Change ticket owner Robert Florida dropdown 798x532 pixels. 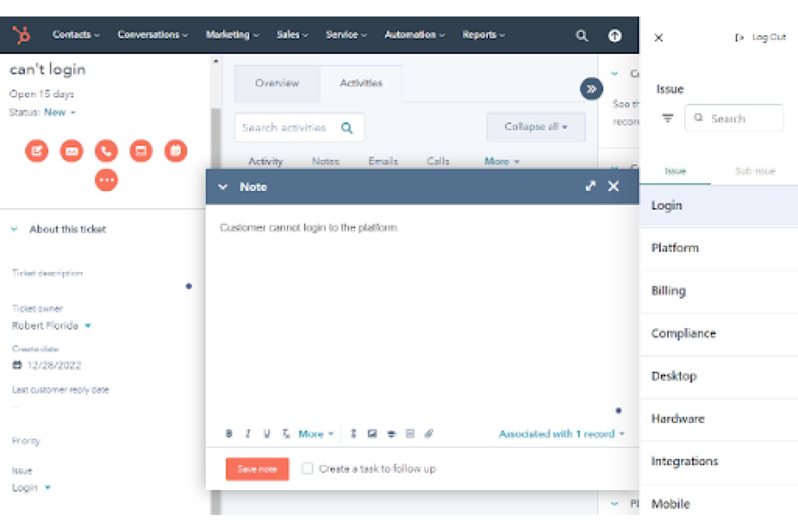(52, 326)
